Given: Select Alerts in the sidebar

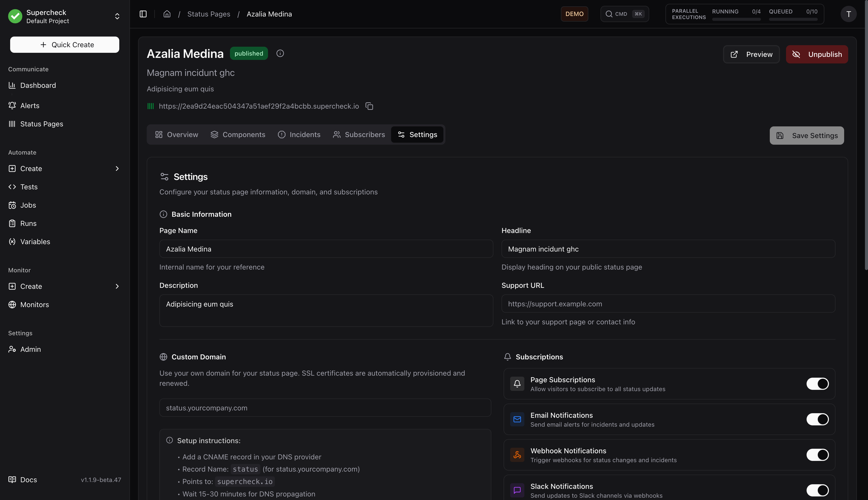Looking at the screenshot, I should tap(29, 105).
